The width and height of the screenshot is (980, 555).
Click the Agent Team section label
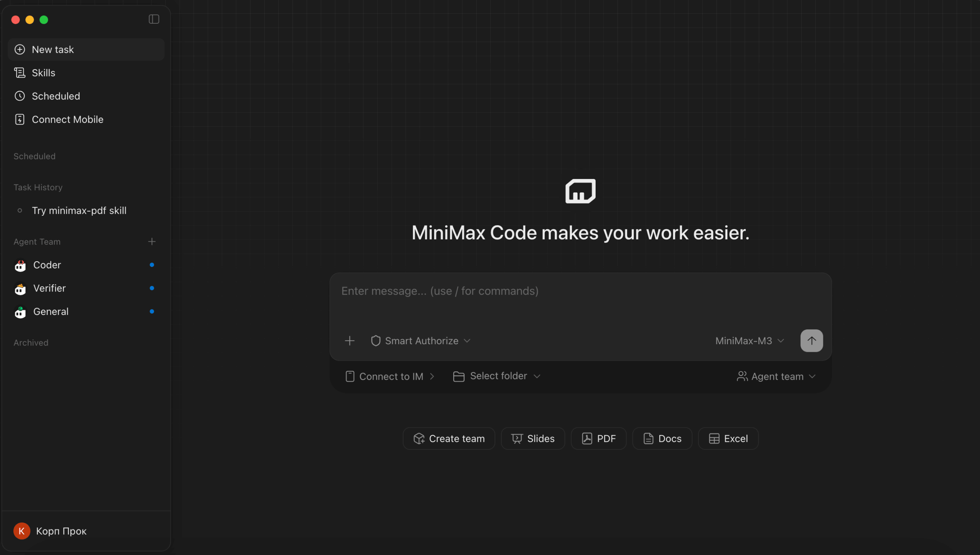tap(37, 241)
